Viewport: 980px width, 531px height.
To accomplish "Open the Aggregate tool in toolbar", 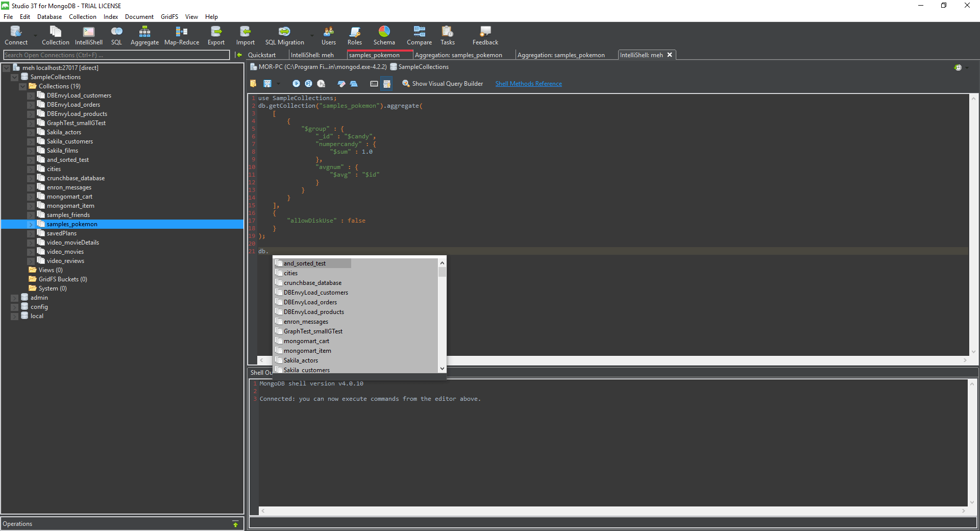I will coord(144,36).
